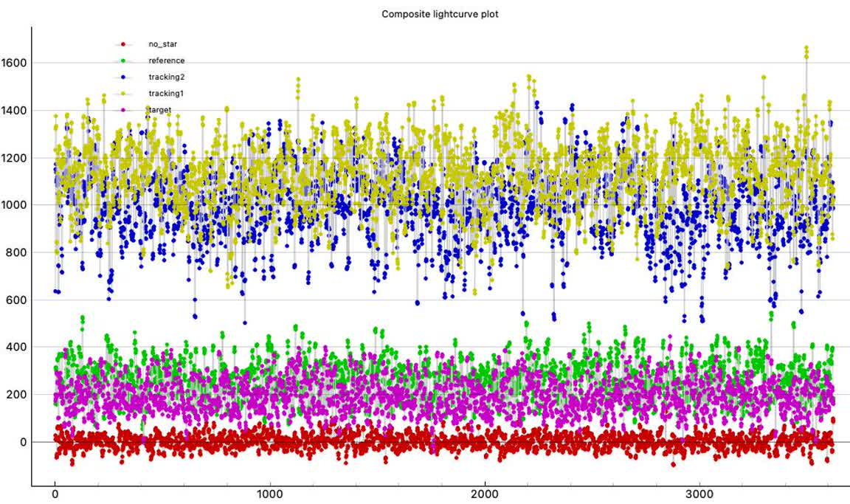
Task: Click the 1600 tick on the y-axis
Action: (14, 63)
